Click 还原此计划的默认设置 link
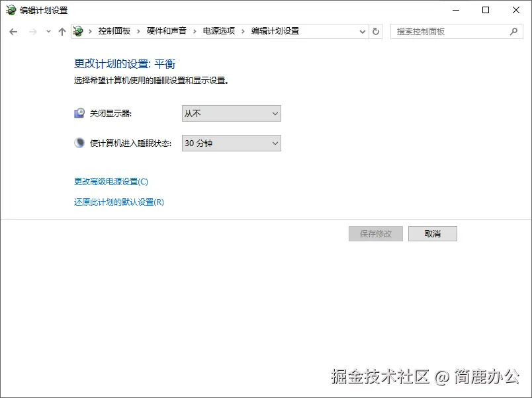Viewport: 532px width, 398px height. pyautogui.click(x=118, y=202)
